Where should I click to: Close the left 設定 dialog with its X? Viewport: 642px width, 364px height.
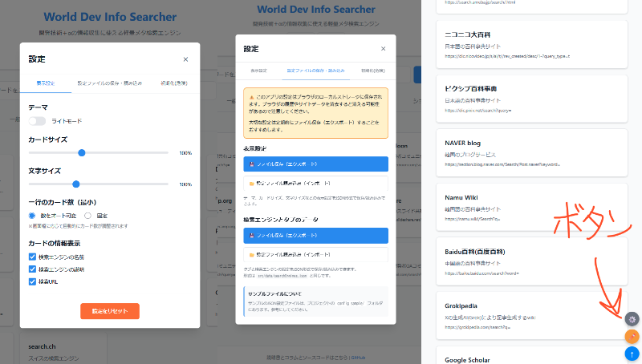(x=185, y=59)
